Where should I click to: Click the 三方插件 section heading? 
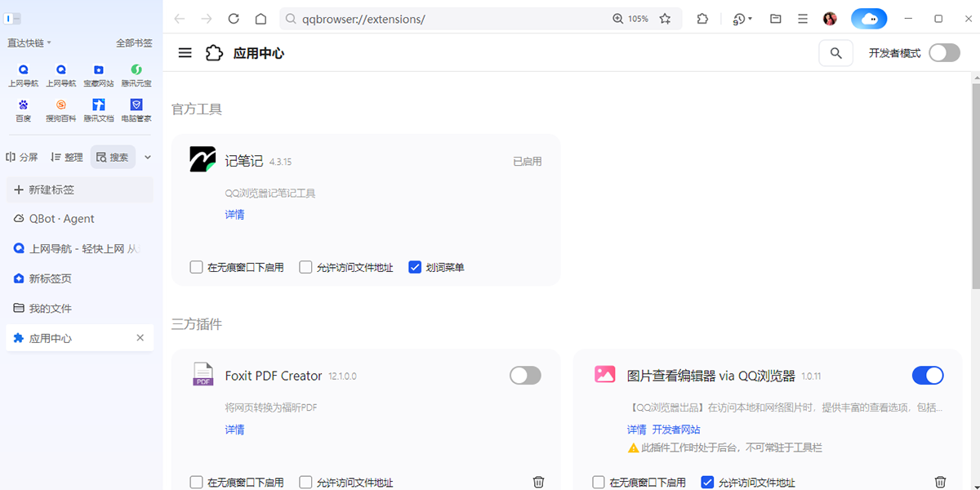(x=197, y=324)
